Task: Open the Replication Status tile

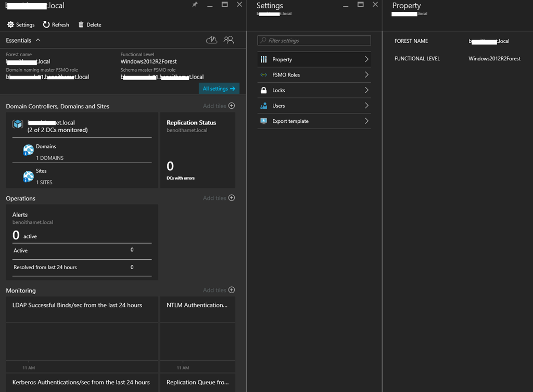Action: (x=197, y=150)
